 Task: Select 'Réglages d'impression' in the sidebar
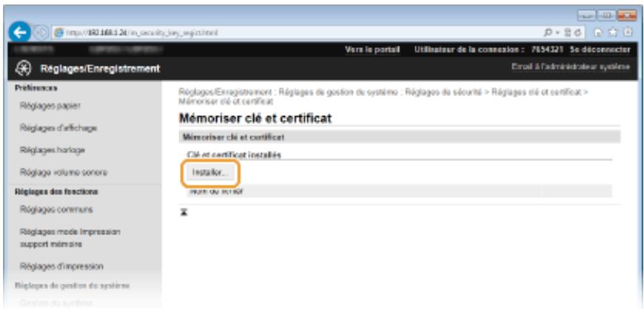click(x=61, y=266)
